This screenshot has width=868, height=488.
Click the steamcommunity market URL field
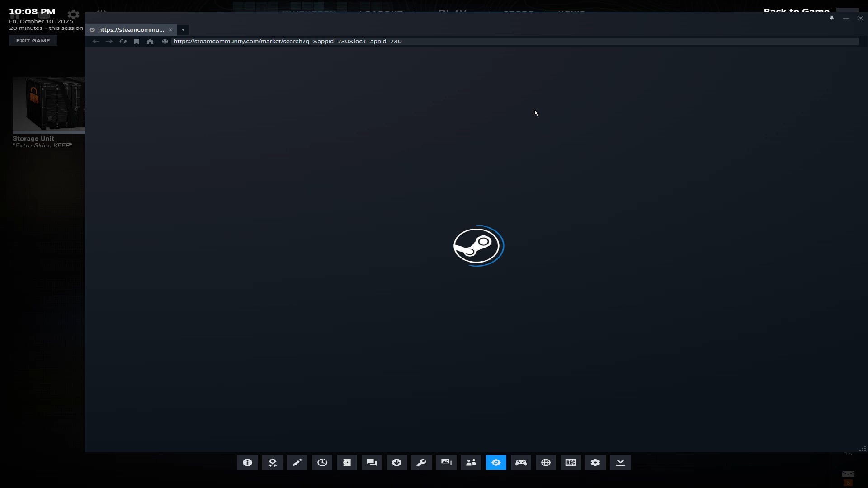[x=515, y=41]
